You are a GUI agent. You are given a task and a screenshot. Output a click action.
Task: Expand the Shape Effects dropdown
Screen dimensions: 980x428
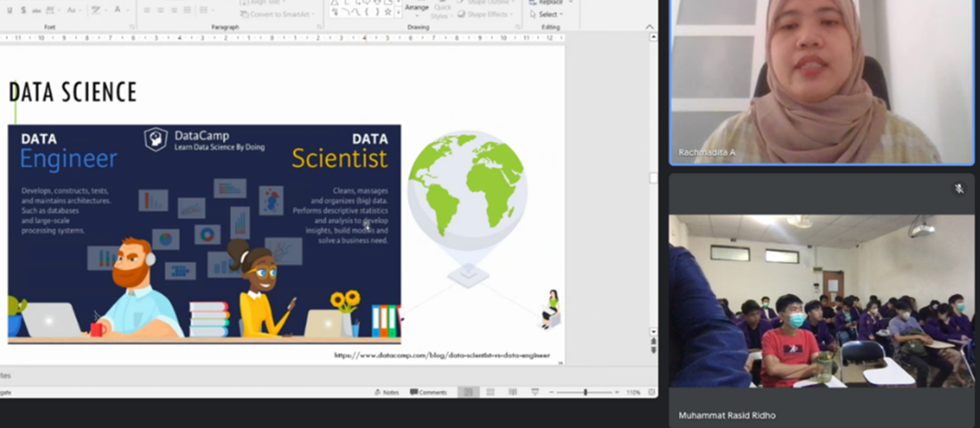[x=487, y=14]
